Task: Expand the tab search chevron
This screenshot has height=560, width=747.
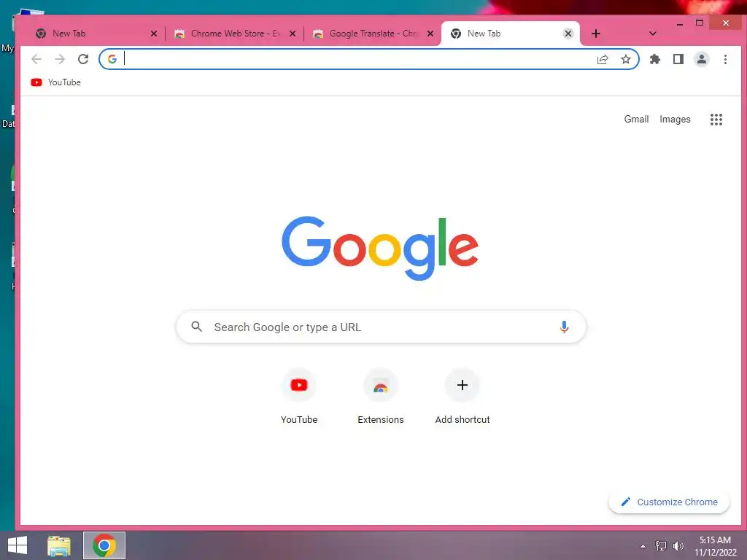Action: (653, 34)
